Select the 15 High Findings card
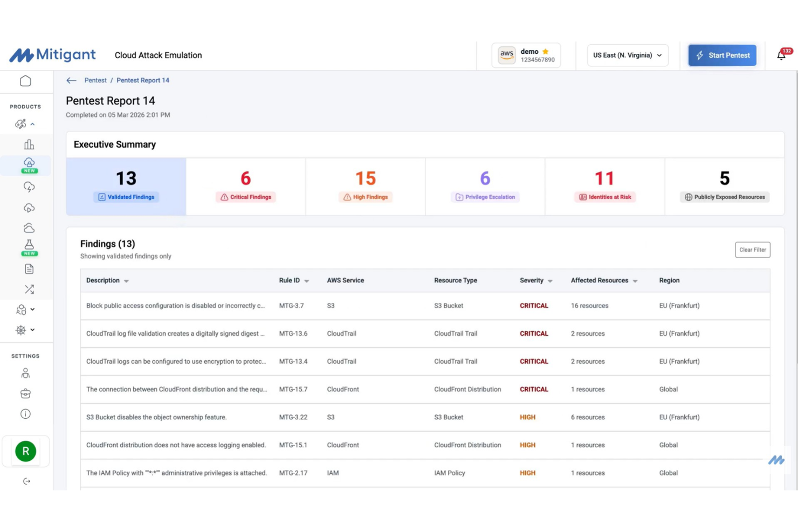798x532 pixels. click(x=366, y=186)
